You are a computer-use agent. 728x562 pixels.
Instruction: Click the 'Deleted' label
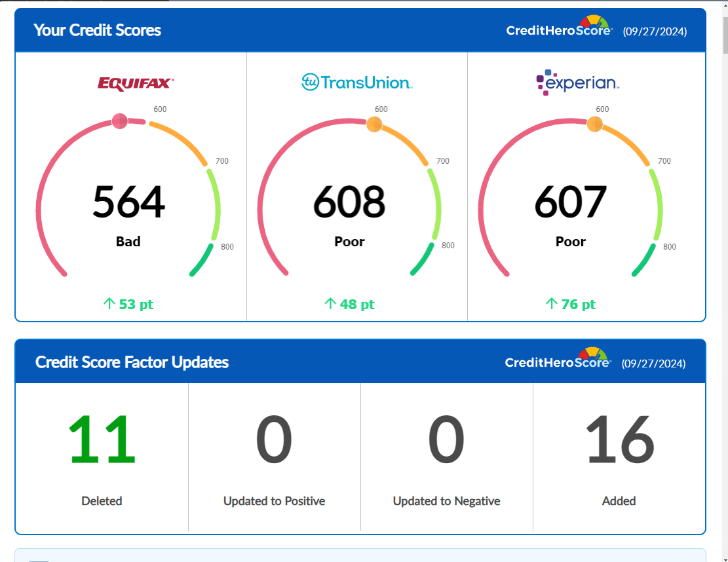click(102, 501)
